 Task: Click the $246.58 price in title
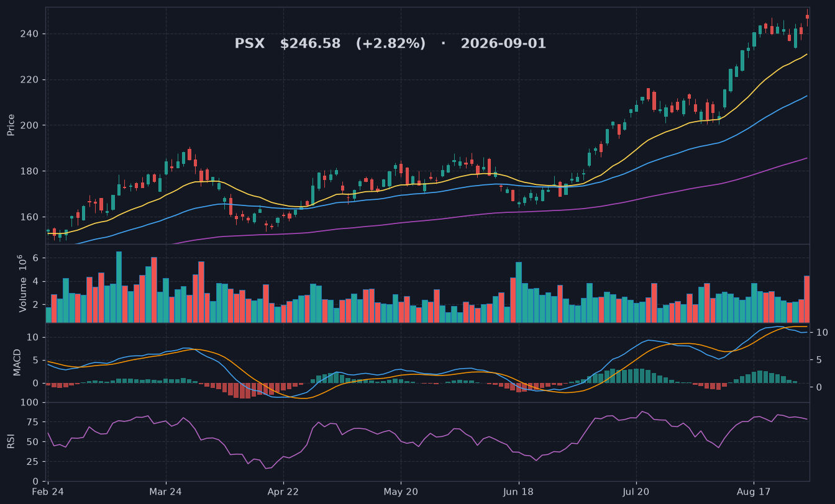coord(310,44)
